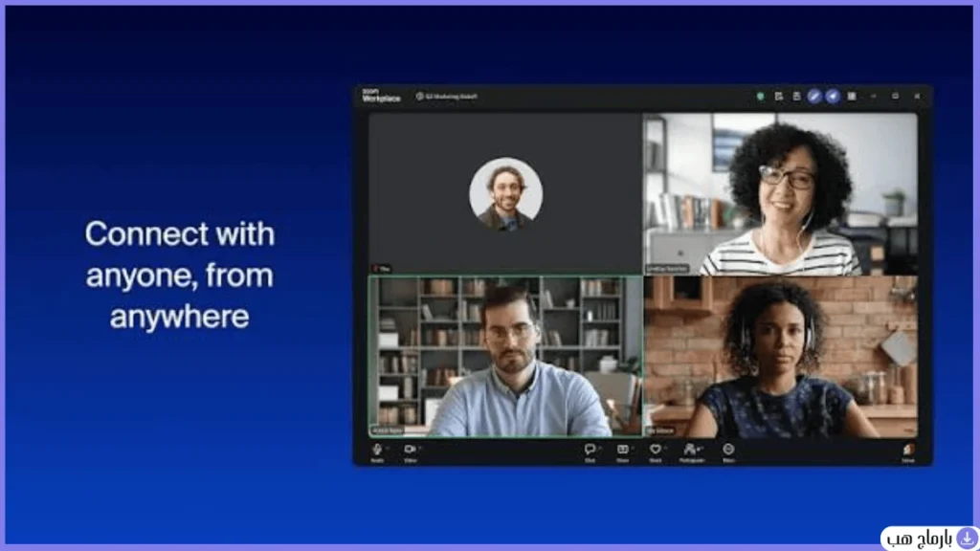980x551 pixels.
Task: Expand the Audio options chevron
Action: click(x=388, y=448)
